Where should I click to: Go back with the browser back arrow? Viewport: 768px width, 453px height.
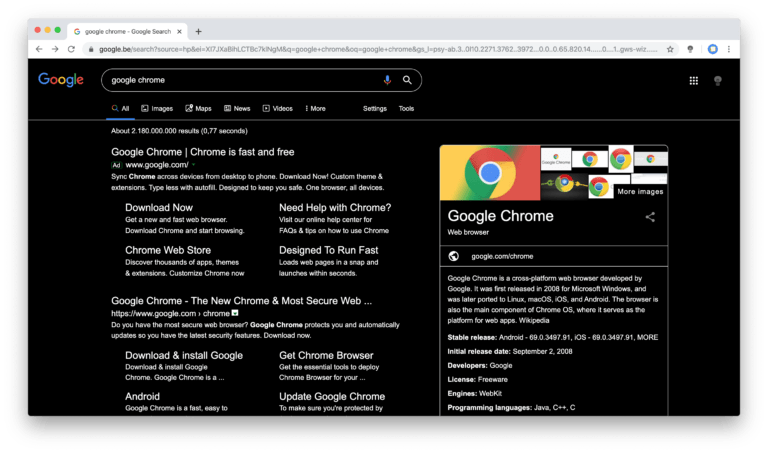pyautogui.click(x=39, y=49)
